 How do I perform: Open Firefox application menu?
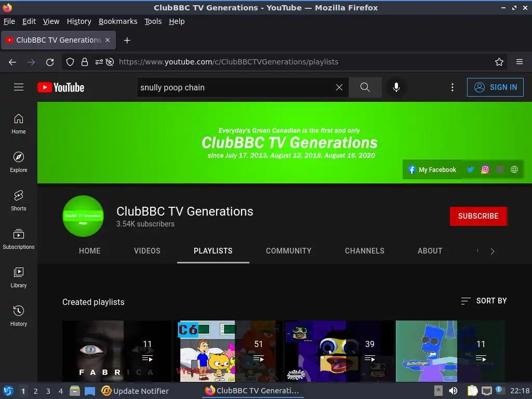click(520, 62)
